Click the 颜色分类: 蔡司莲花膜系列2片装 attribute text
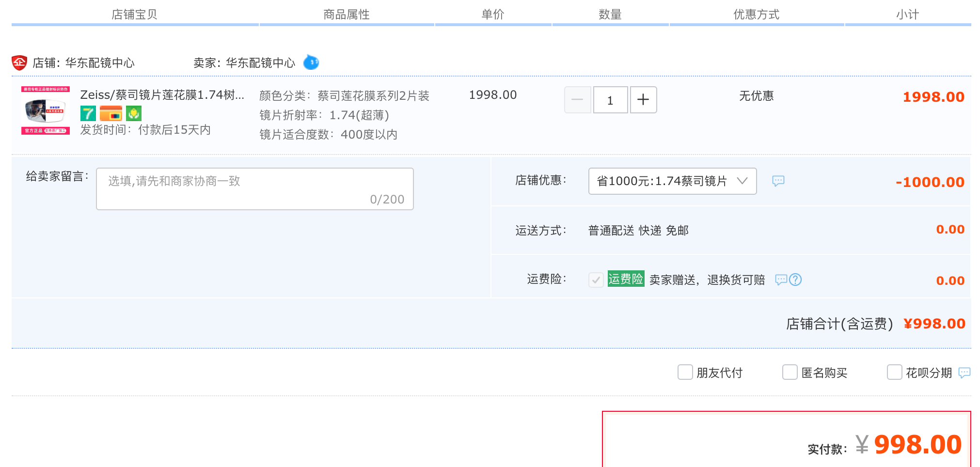Screen dimensions: 980x467 345,96
